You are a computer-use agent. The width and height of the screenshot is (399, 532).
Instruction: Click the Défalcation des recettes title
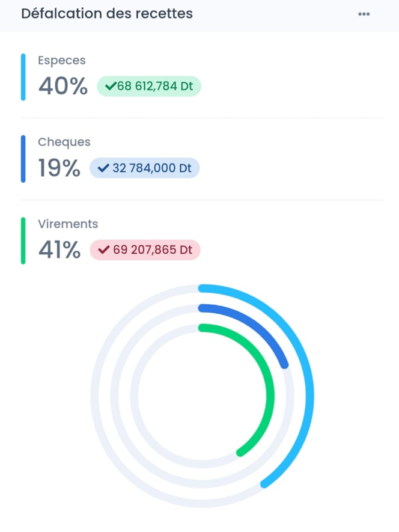pos(107,13)
